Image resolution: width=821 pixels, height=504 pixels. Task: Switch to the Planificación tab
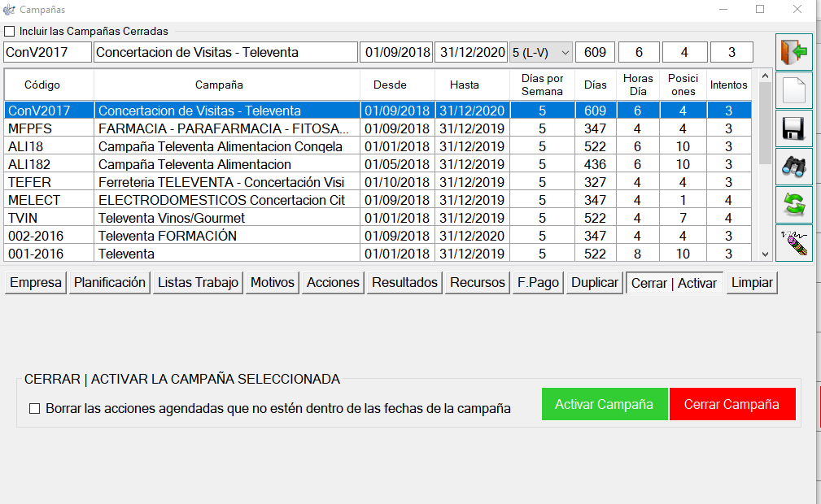pos(109,283)
